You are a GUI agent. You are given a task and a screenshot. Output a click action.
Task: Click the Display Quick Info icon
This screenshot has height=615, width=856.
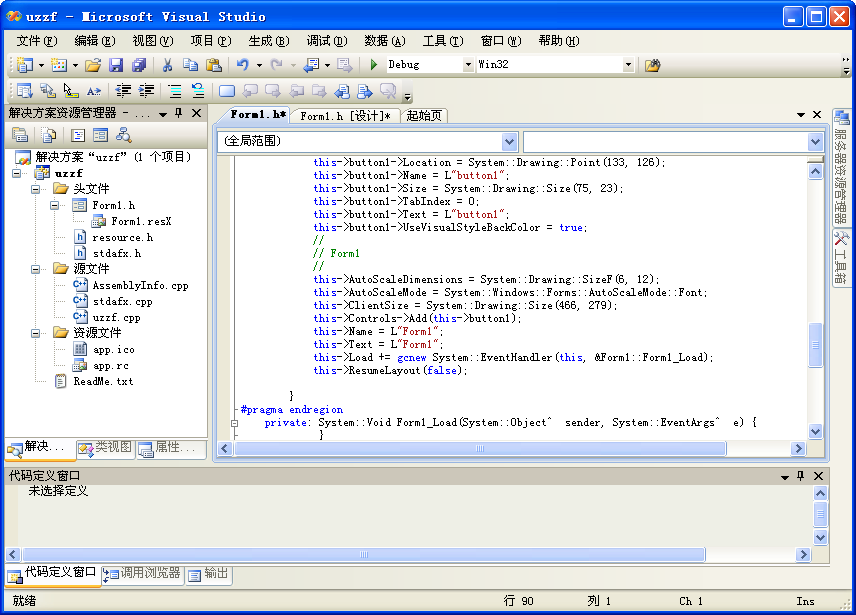[70, 91]
